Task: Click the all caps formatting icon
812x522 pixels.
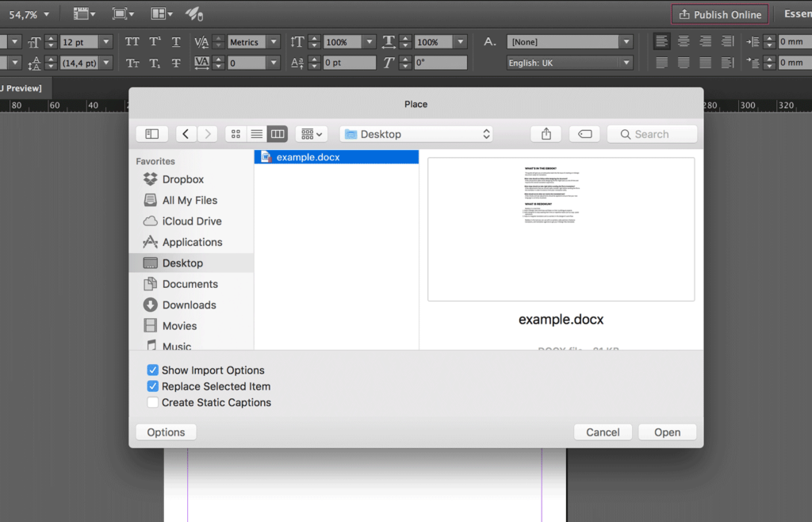Action: [133, 41]
